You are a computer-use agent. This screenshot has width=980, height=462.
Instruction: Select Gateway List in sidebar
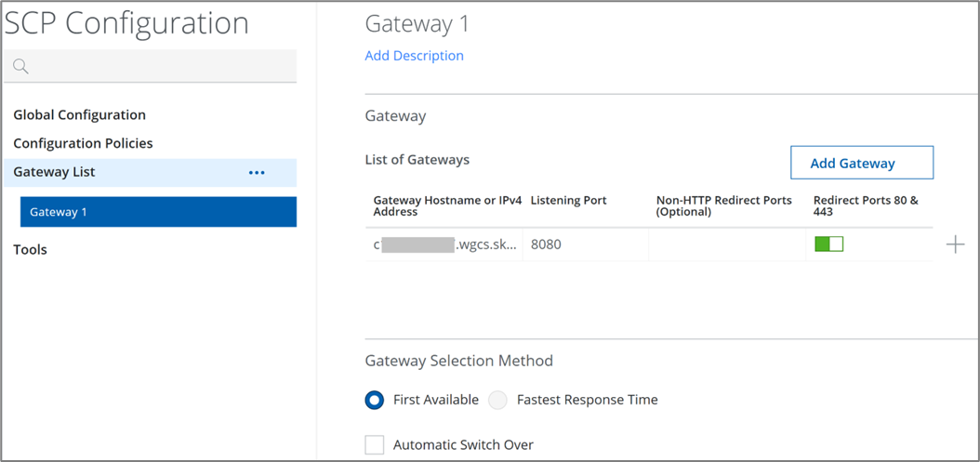coord(54,172)
